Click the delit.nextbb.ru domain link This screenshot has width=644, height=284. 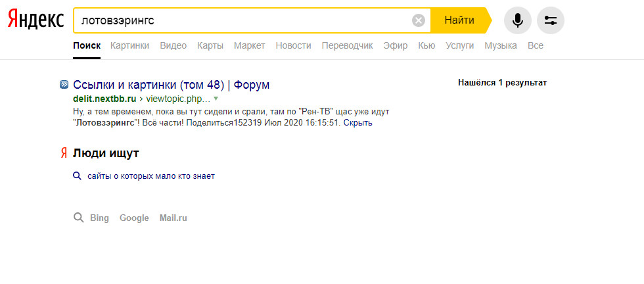pos(104,99)
